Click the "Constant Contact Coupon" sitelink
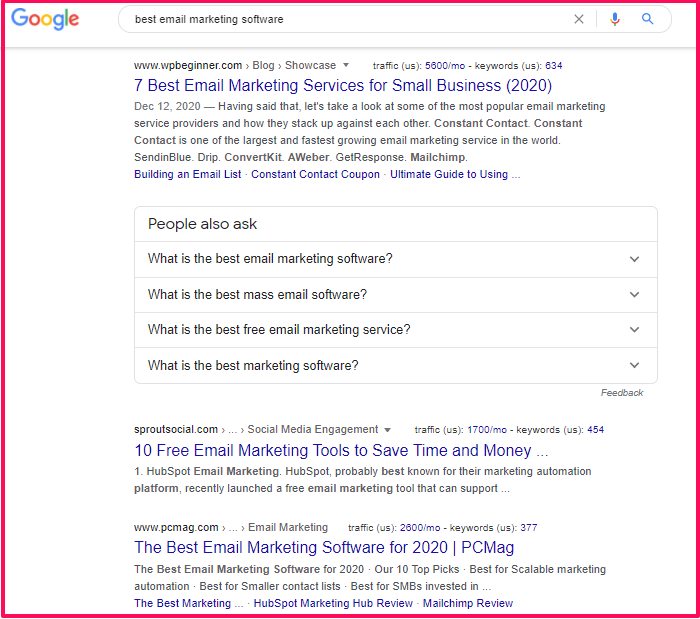This screenshot has width=700, height=619. point(315,174)
